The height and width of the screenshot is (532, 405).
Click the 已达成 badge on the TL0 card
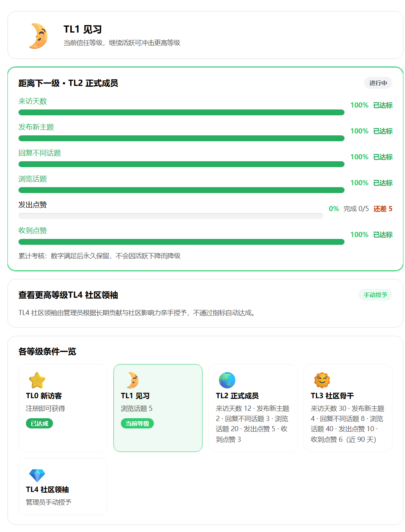pyautogui.click(x=39, y=423)
